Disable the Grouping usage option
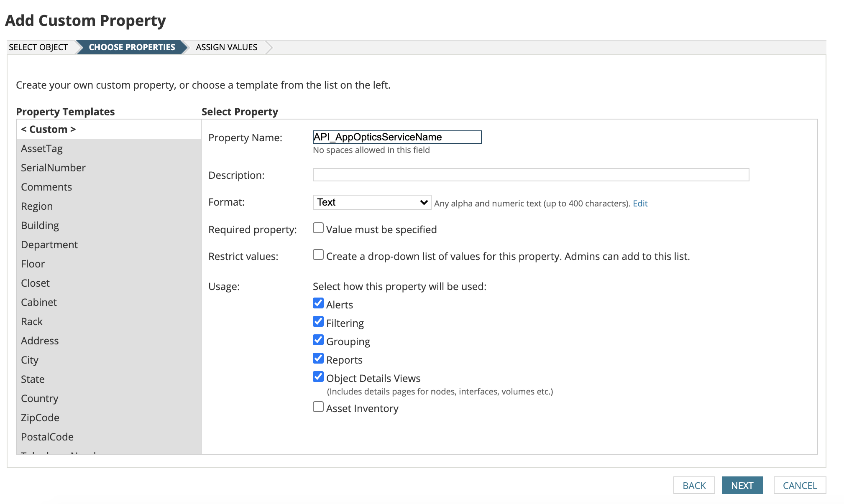844x504 pixels. (318, 340)
